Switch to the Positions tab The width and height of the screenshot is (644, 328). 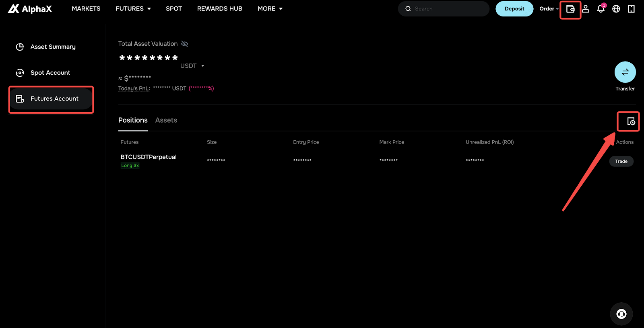(x=133, y=120)
